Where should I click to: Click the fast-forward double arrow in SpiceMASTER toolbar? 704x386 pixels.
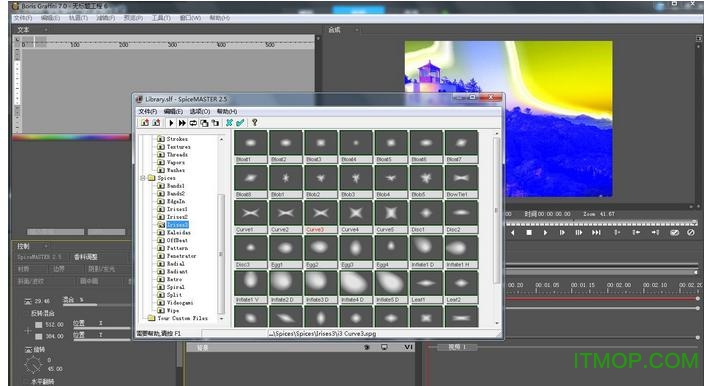pos(182,123)
